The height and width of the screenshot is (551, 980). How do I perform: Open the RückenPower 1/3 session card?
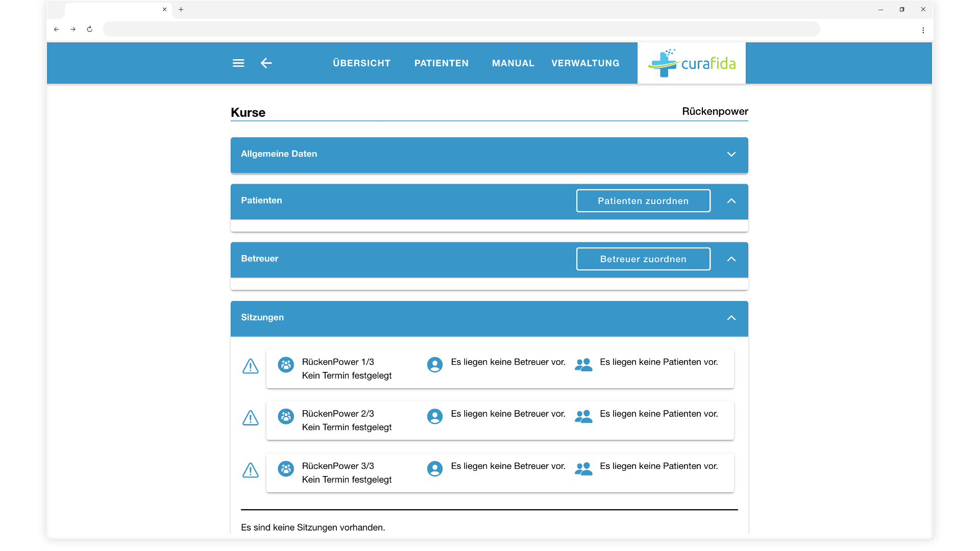tap(500, 369)
